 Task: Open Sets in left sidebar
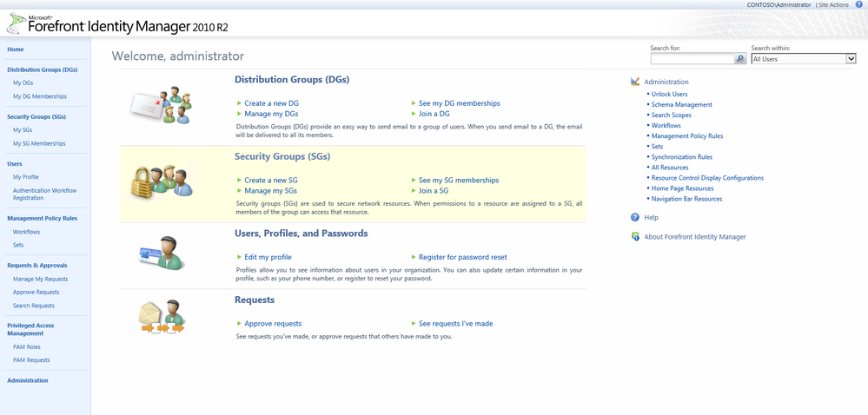click(x=18, y=245)
